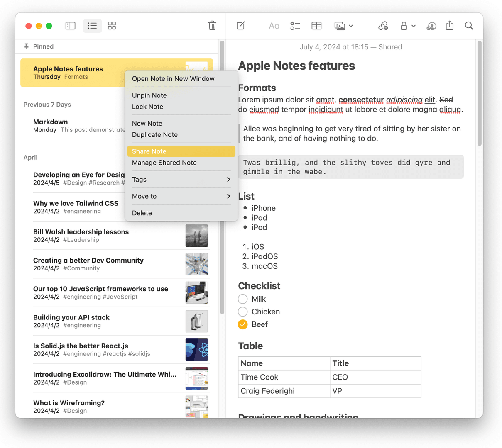This screenshot has height=448, width=502.
Task: Click the add link icon
Action: [383, 26]
